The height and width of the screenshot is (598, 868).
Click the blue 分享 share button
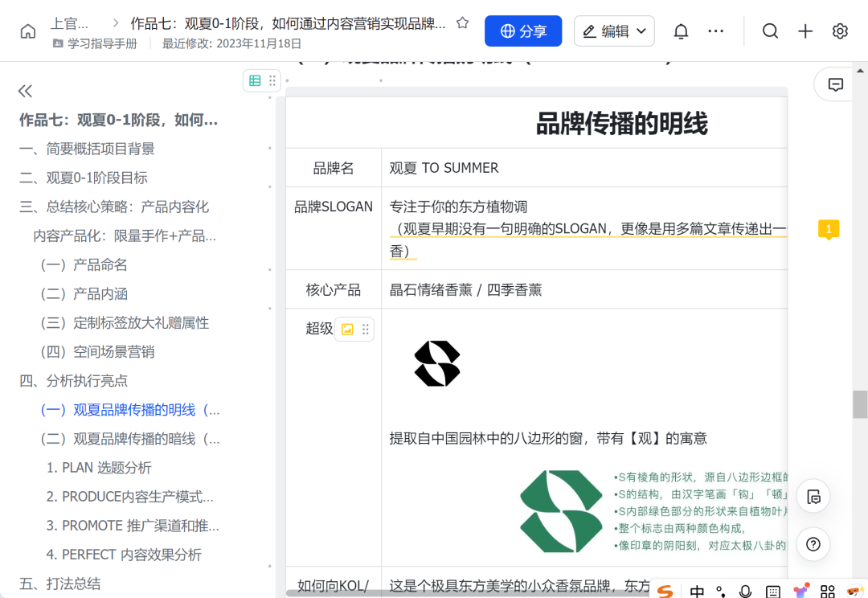click(x=523, y=31)
